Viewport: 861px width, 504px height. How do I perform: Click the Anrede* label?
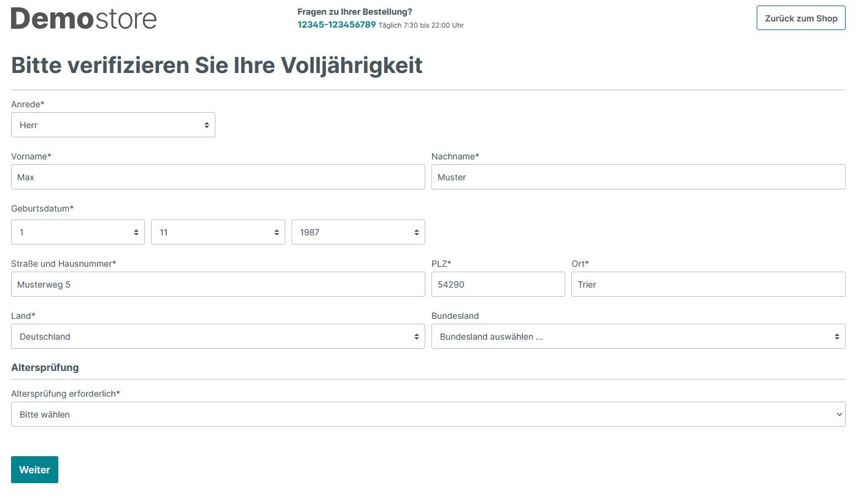pos(28,104)
